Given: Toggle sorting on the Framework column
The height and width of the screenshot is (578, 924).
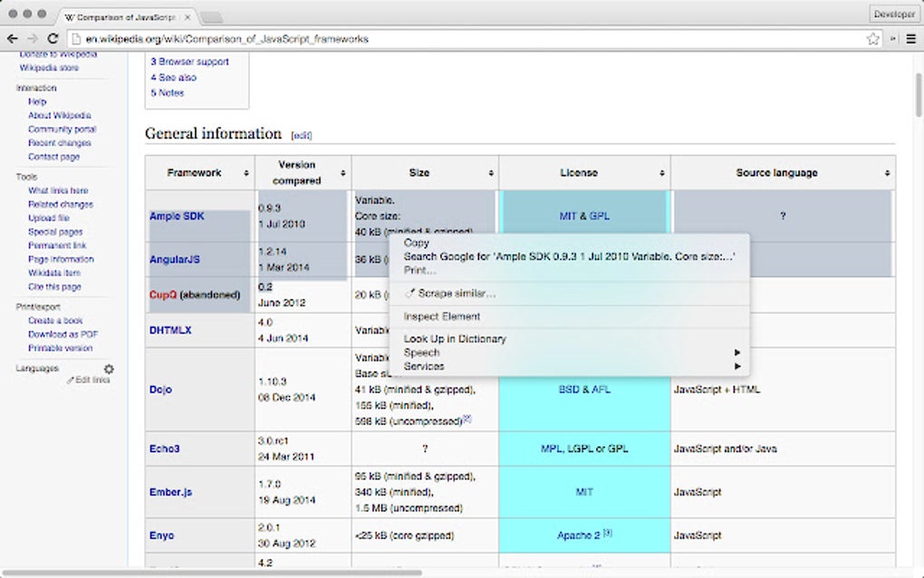Looking at the screenshot, I should tap(245, 172).
